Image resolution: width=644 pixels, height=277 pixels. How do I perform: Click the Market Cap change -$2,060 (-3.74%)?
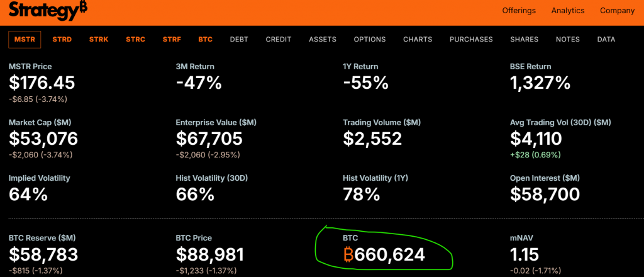tap(41, 155)
